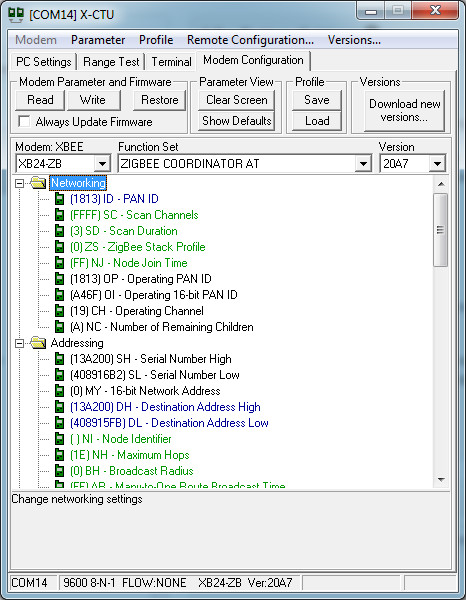Select (1E) NH - Maximum Hops parameter

click(130, 455)
